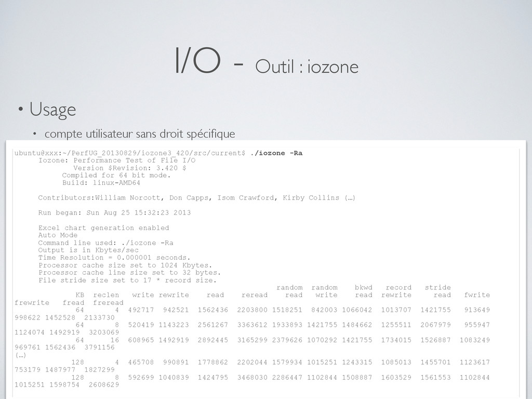Click the 'freread' column header

click(x=108, y=303)
